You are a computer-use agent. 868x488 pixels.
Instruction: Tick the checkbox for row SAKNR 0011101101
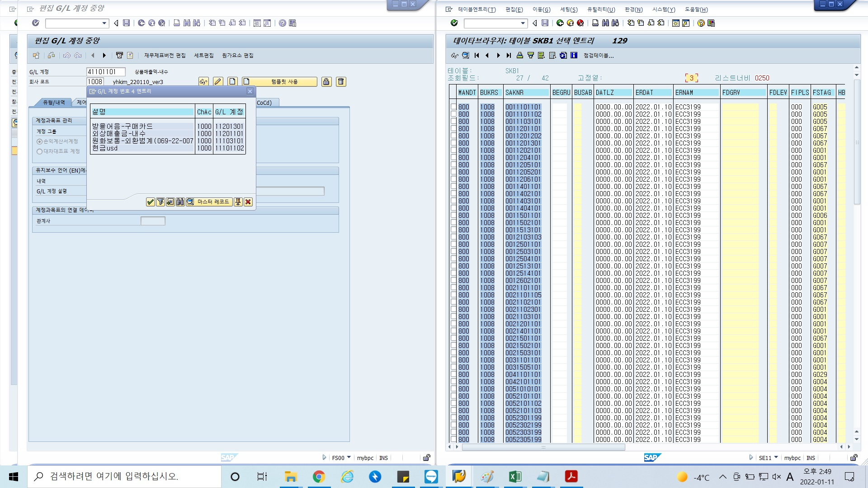(x=453, y=107)
